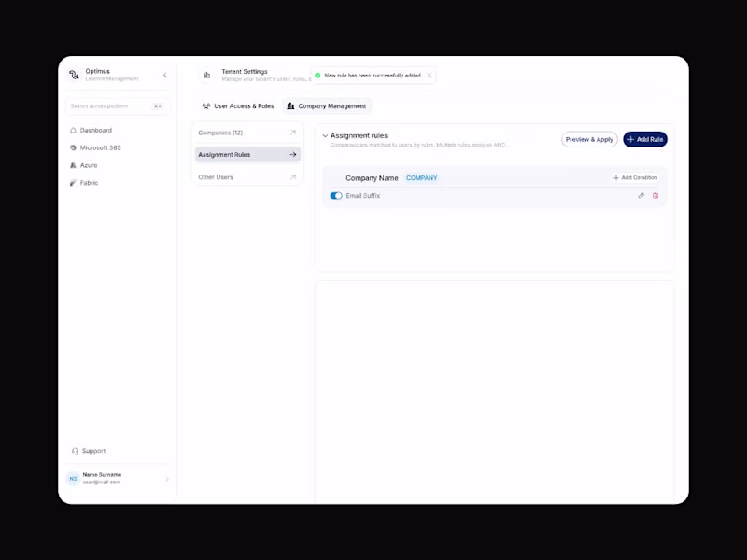Delete the Email Suffix rule
This screenshot has height=560, width=747.
click(x=655, y=196)
